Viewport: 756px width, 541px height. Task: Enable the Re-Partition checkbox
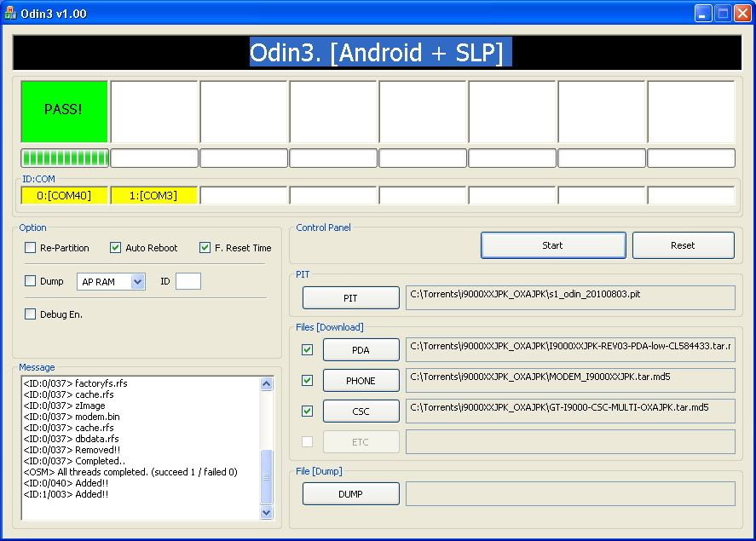pos(30,248)
